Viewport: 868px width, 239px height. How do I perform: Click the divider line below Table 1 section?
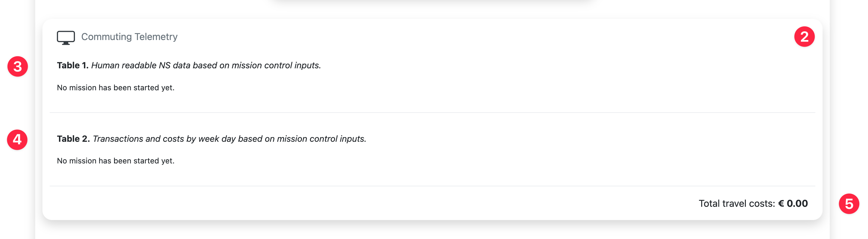(x=432, y=113)
